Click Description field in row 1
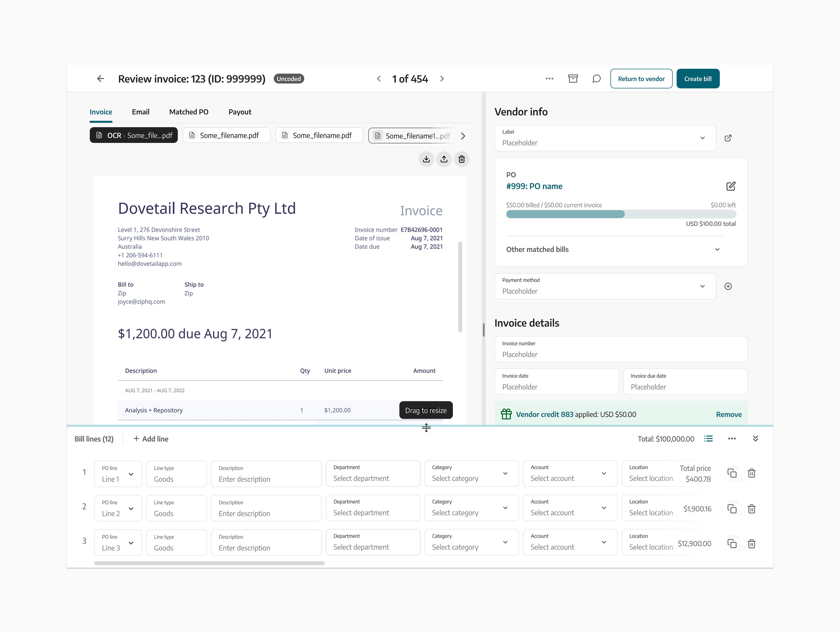 tap(266, 474)
